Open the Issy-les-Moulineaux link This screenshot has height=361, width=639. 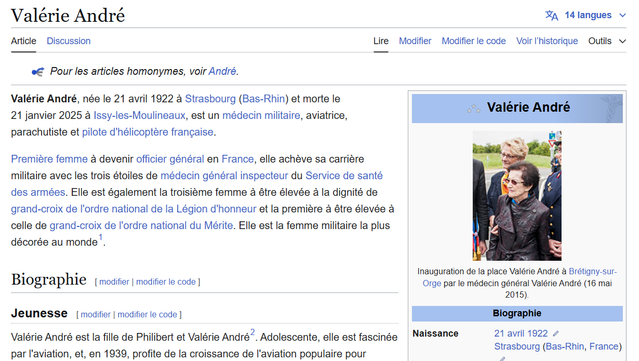(x=139, y=116)
